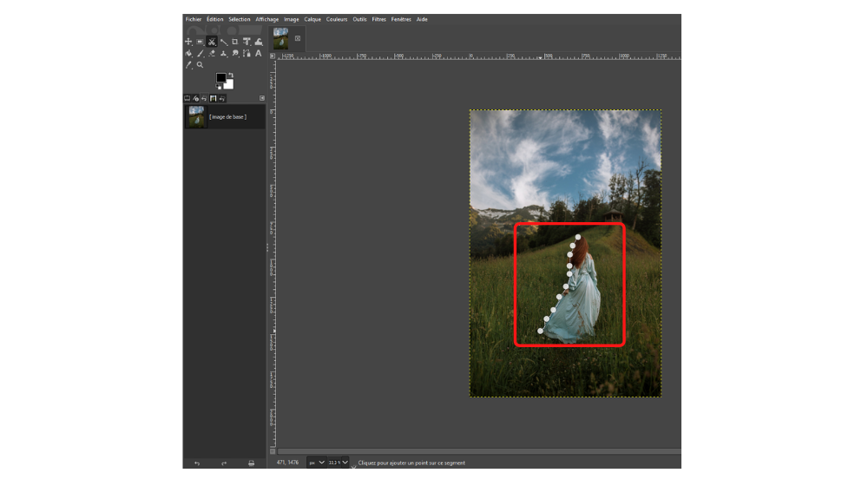Swap foreground and background colors arrow
This screenshot has width=868, height=486.
click(x=231, y=75)
